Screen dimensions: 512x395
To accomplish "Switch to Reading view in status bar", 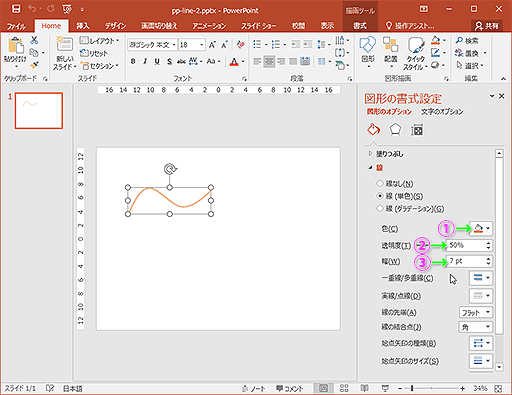I will (x=365, y=388).
